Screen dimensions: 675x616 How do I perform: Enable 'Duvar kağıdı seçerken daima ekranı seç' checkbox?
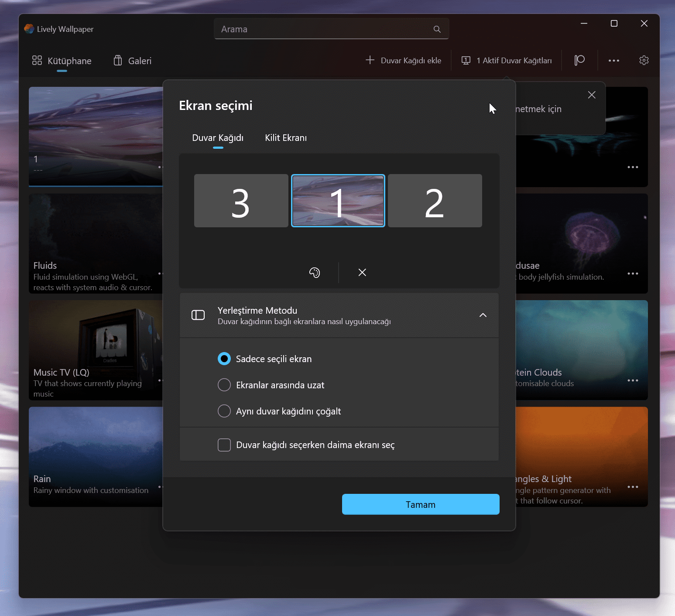(x=224, y=445)
